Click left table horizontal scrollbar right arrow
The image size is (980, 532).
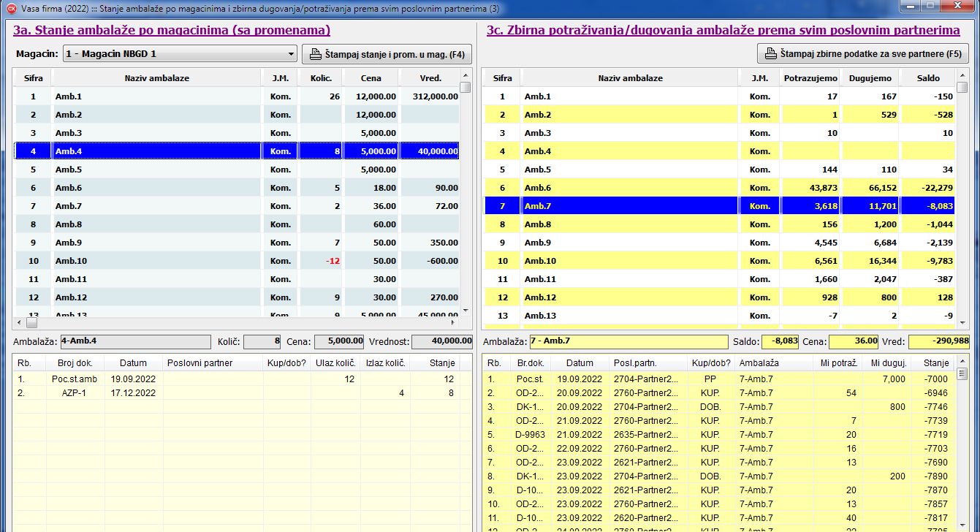pyautogui.click(x=452, y=322)
